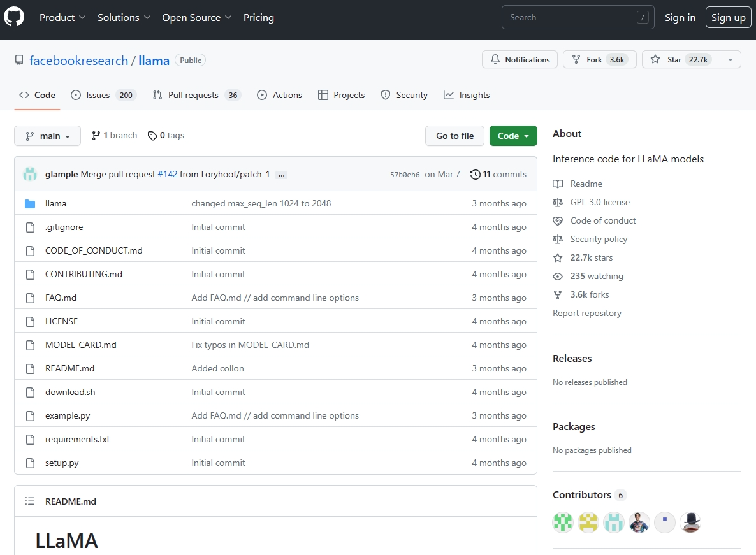Expand the commit message ellipsis
The width and height of the screenshot is (756, 555).
tap(282, 175)
